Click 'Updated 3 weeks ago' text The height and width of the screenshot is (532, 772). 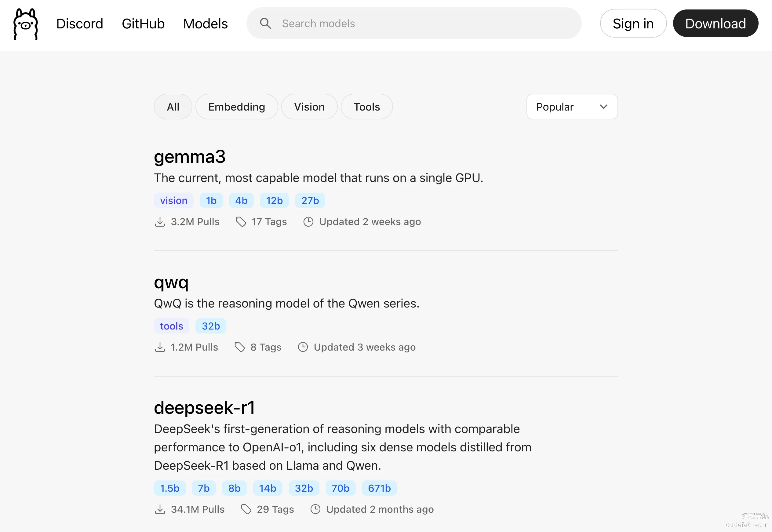[365, 347]
